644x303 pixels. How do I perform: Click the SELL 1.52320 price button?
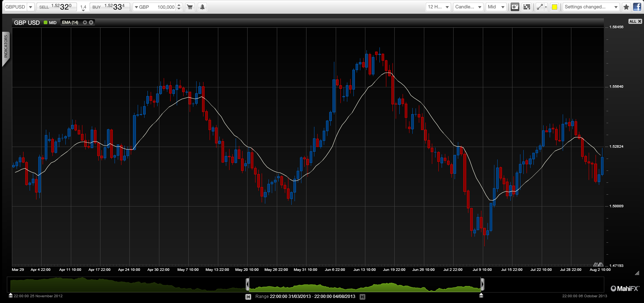point(57,7)
